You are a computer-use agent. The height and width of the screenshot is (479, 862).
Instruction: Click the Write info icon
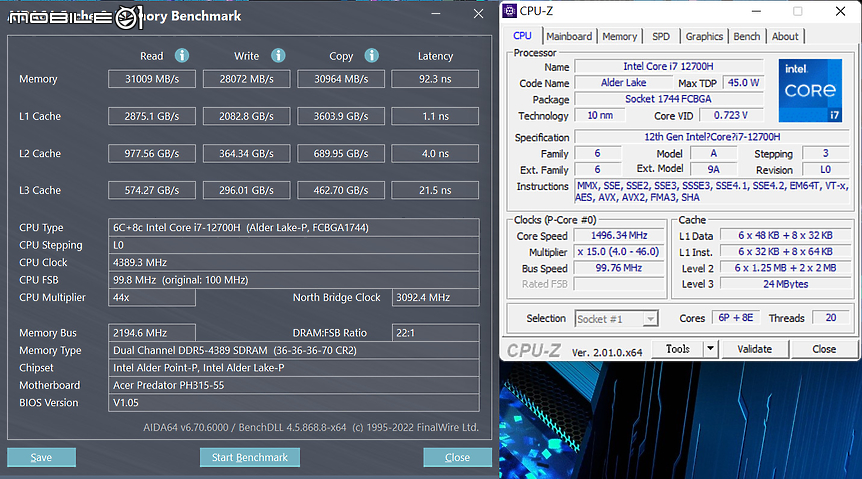pyautogui.click(x=278, y=56)
